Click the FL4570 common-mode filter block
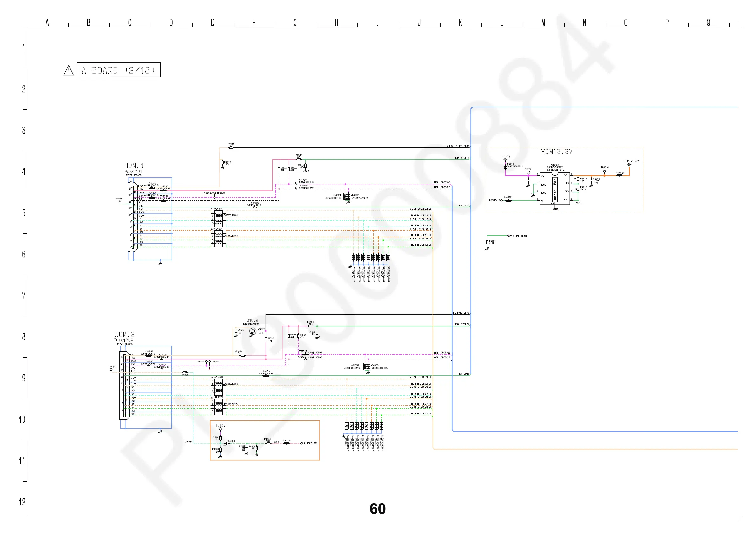The height and width of the screenshot is (534, 756). tap(219, 218)
